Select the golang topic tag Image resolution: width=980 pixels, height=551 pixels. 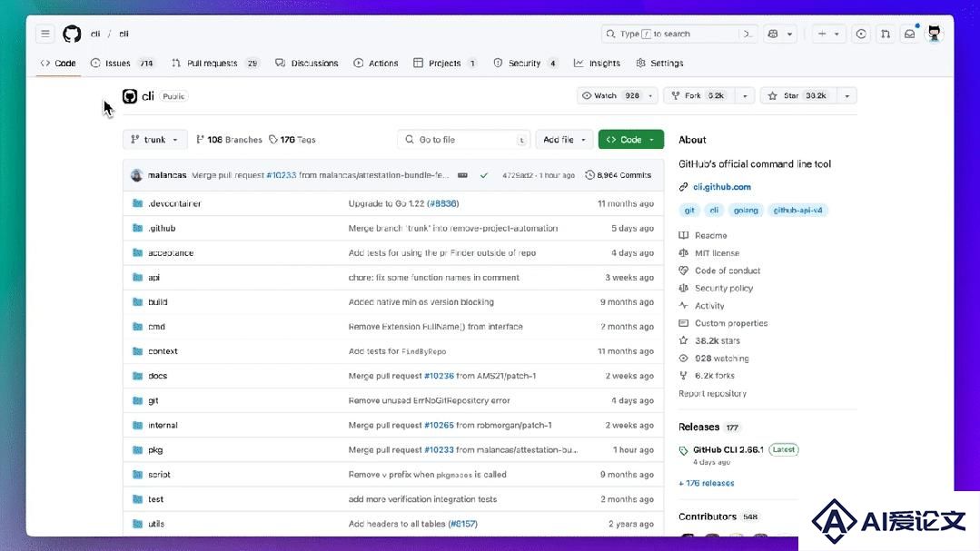tap(746, 211)
